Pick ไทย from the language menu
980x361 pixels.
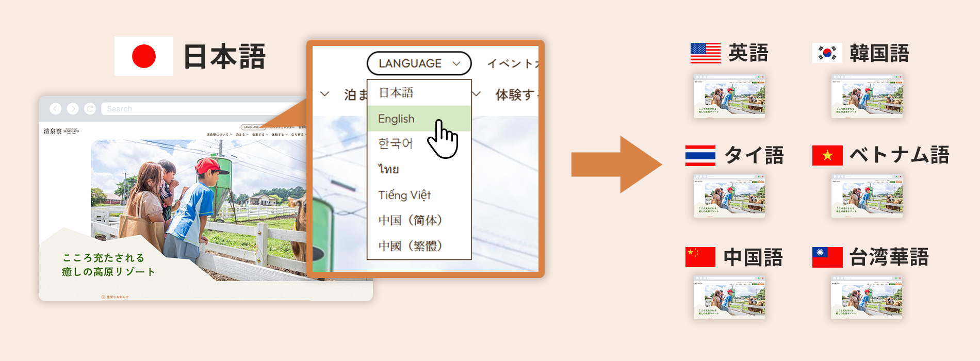coord(419,169)
